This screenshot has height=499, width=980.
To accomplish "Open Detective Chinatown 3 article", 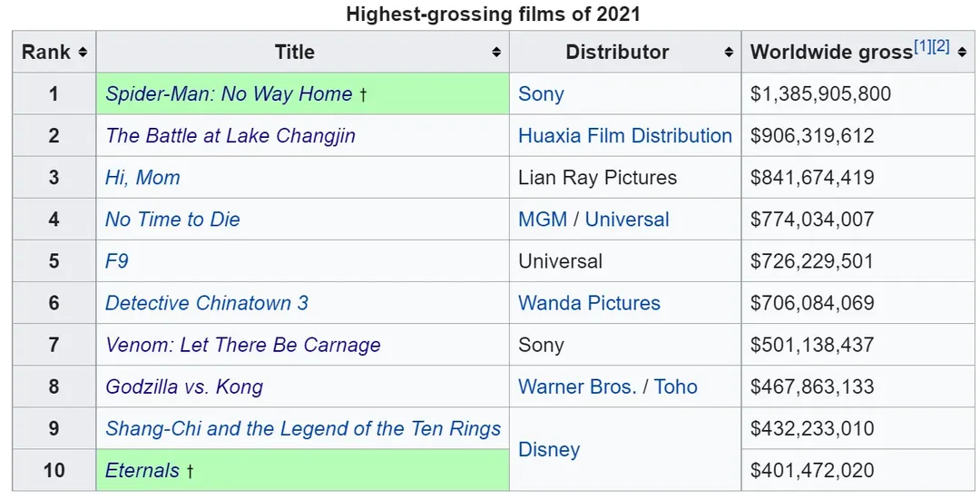I will 207,303.
